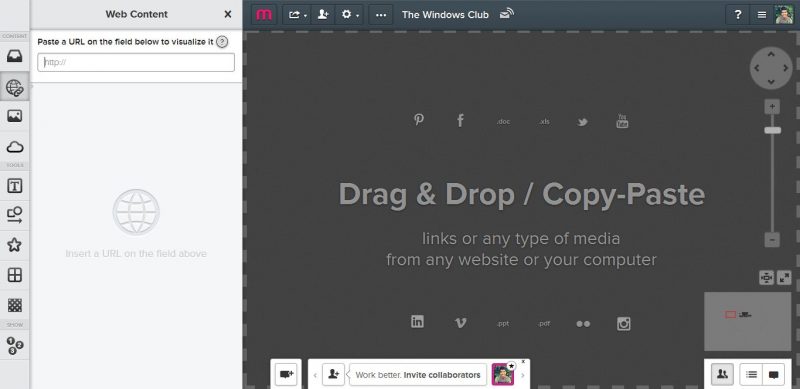Click the Instagram icon on the canvas
This screenshot has height=389, width=800.
(623, 324)
